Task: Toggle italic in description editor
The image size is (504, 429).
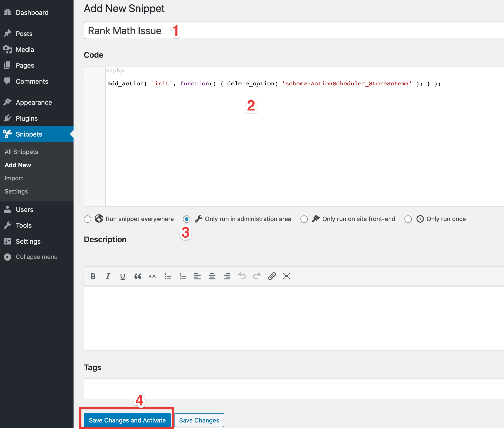Action: (108, 276)
